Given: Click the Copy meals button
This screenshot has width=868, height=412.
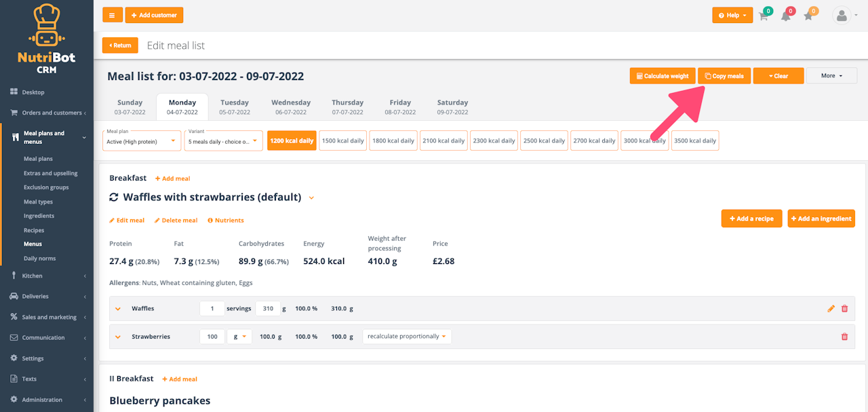Looking at the screenshot, I should [724, 76].
